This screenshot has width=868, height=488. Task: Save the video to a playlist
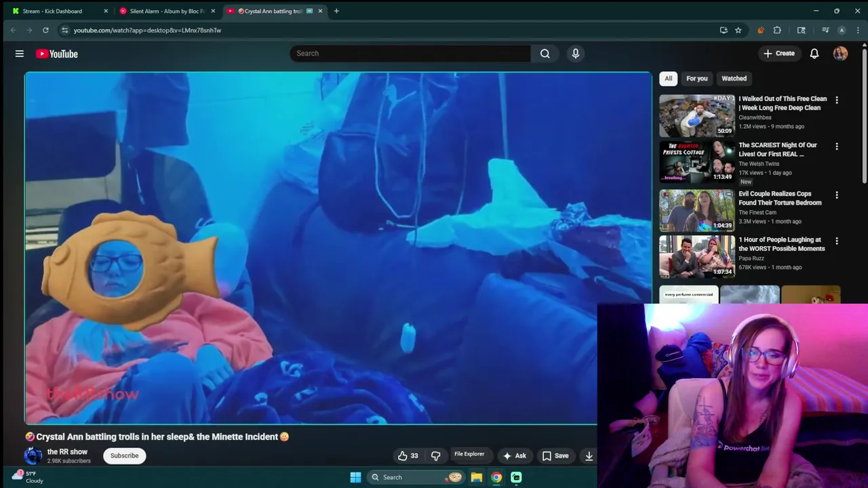(555, 455)
